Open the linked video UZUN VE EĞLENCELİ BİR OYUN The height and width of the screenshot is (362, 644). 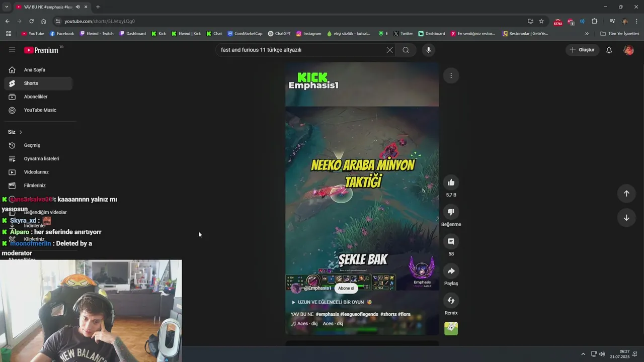[x=331, y=302]
